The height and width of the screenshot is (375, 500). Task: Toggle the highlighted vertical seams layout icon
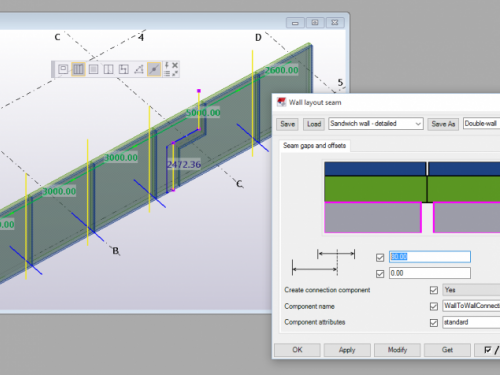click(x=78, y=69)
